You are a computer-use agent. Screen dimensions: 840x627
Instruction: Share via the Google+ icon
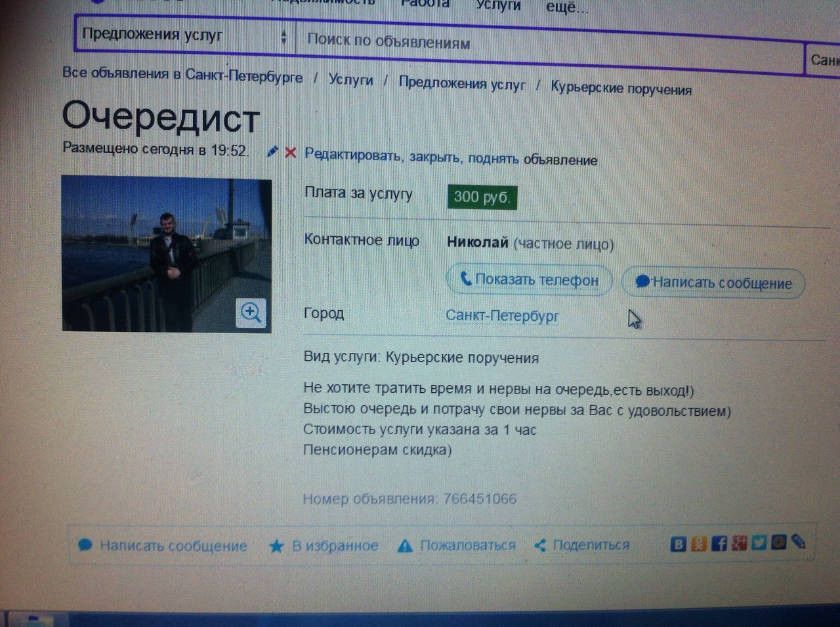pos(739,543)
